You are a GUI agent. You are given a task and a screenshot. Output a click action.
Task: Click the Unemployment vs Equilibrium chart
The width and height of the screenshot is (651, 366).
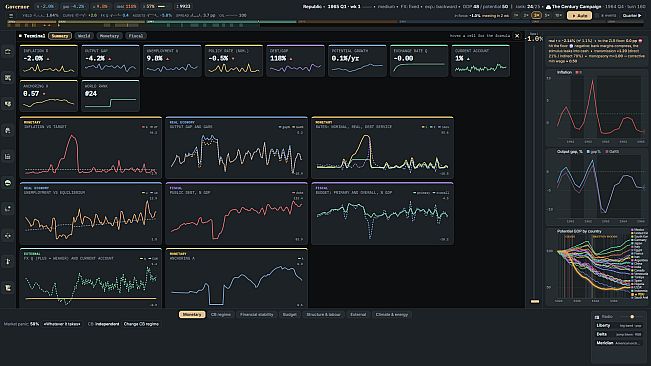[91, 213]
